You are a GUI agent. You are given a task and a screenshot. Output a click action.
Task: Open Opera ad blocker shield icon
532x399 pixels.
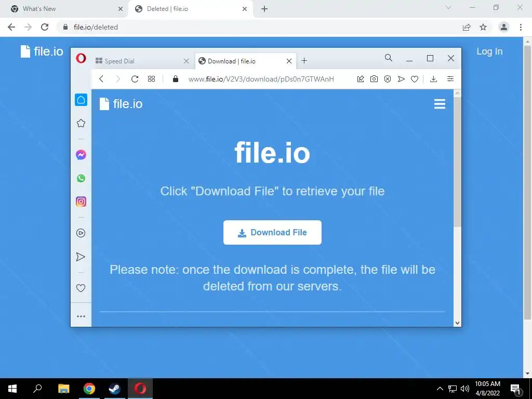388,79
